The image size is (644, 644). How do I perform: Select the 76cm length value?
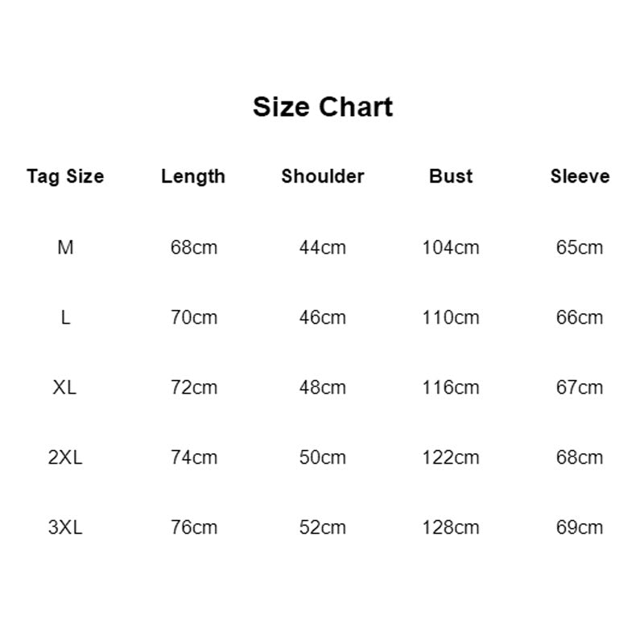[194, 527]
